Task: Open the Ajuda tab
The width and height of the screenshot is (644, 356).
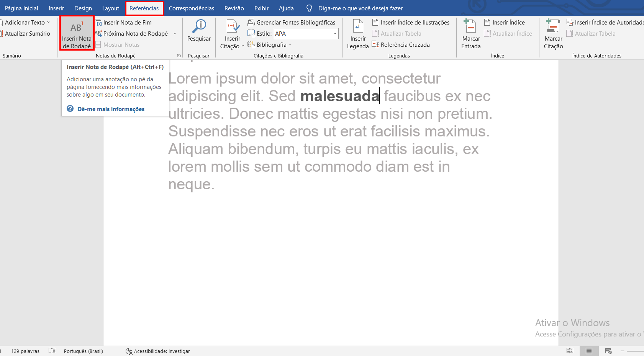Action: (x=286, y=8)
